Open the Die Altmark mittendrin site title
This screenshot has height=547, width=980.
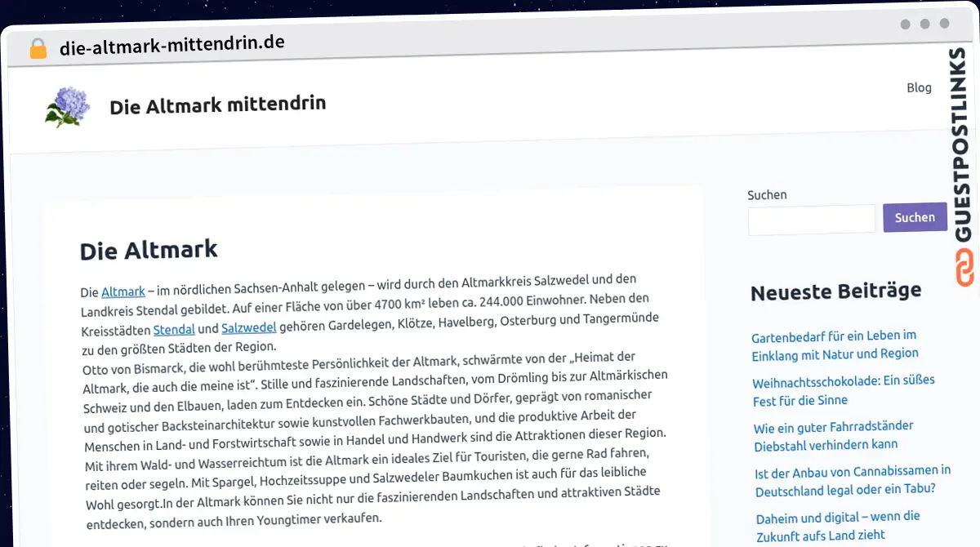[x=218, y=105]
